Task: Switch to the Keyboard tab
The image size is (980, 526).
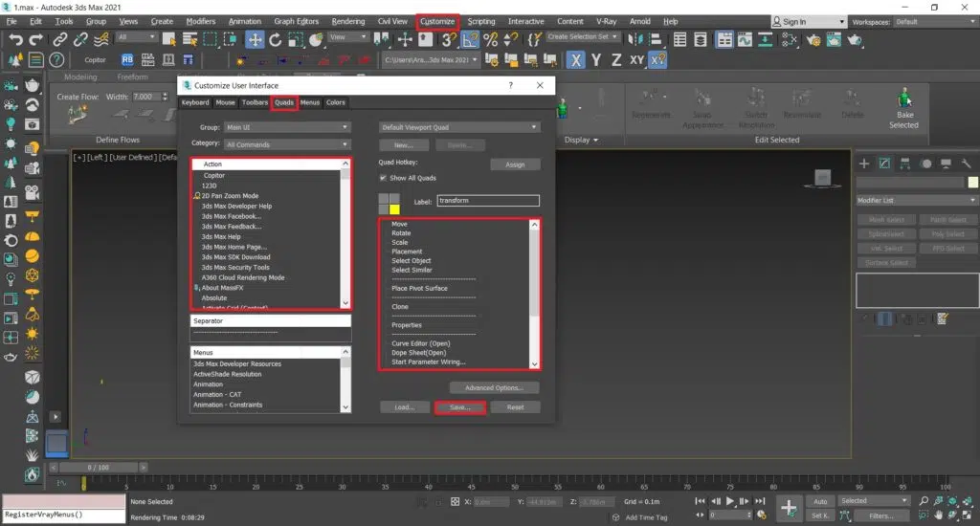Action: point(195,102)
